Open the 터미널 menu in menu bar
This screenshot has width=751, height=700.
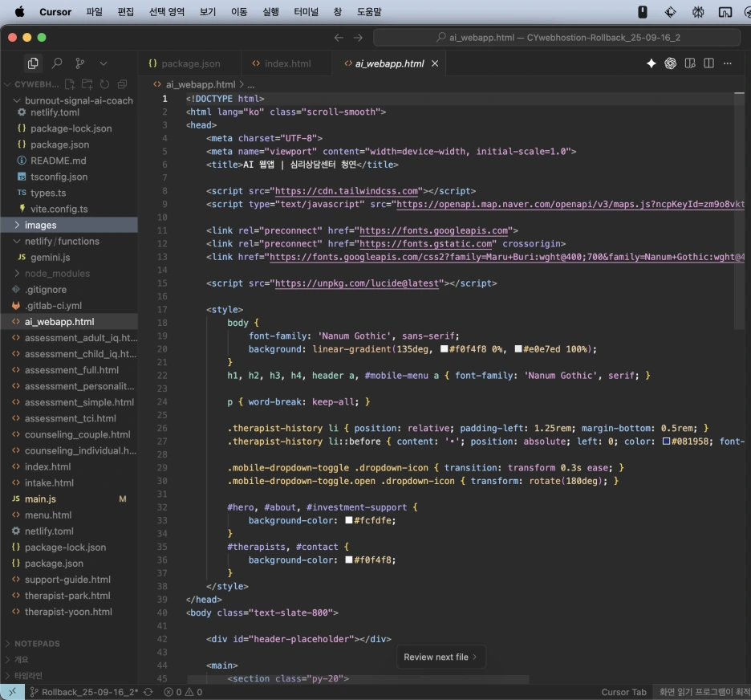pyautogui.click(x=306, y=12)
